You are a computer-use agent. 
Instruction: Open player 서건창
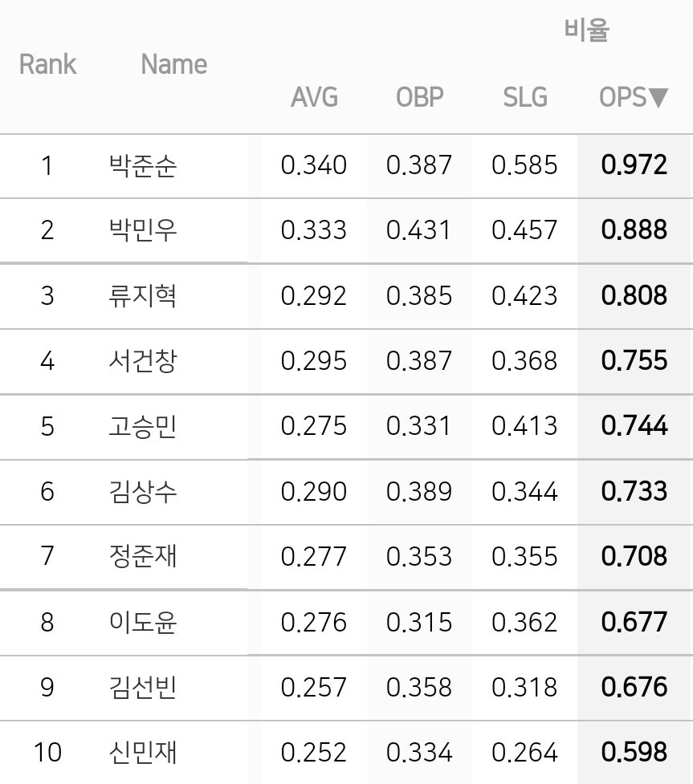pyautogui.click(x=143, y=361)
